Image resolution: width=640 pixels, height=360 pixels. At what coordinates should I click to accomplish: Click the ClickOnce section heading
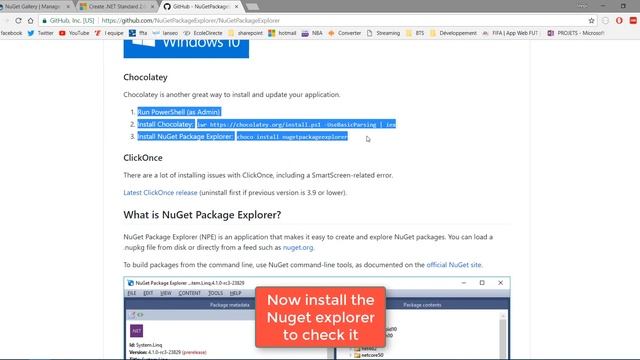click(x=143, y=158)
